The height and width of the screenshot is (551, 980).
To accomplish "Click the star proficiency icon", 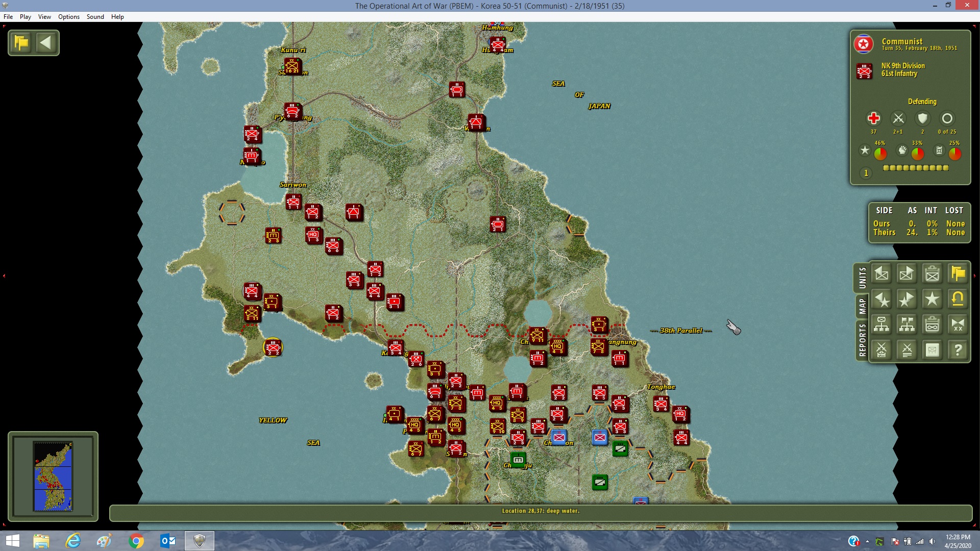I will 865,150.
